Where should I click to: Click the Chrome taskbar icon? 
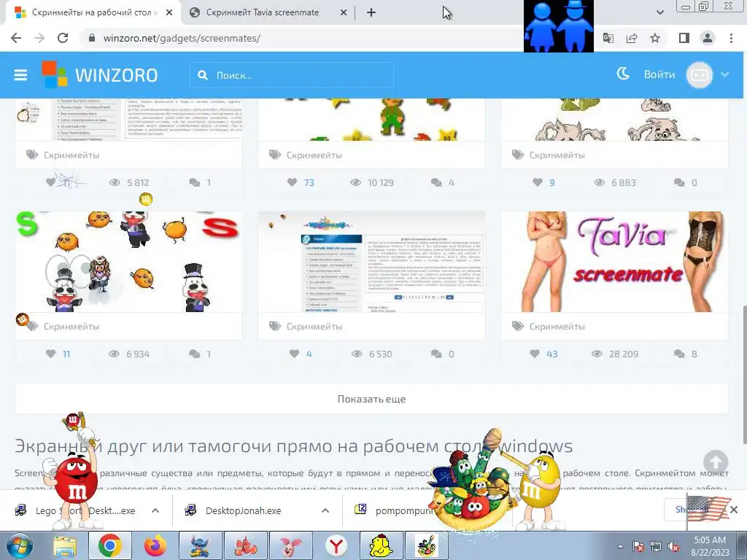[x=110, y=546]
